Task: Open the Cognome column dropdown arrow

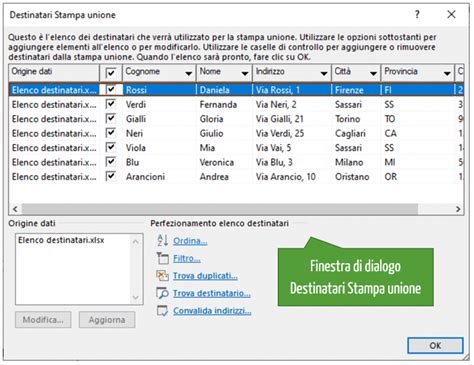Action: coord(189,73)
